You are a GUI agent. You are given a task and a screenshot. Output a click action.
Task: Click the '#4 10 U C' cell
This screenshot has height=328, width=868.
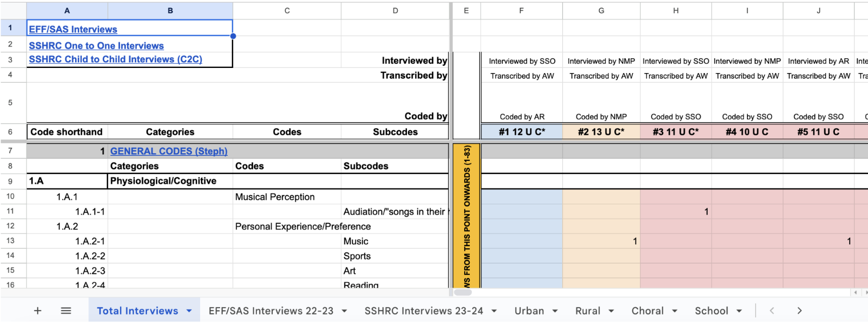[747, 132]
